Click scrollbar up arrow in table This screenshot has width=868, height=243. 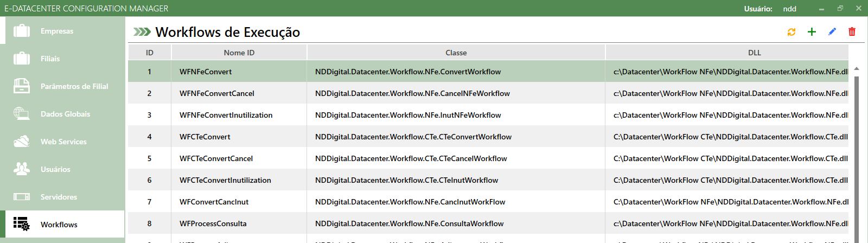[857, 69]
